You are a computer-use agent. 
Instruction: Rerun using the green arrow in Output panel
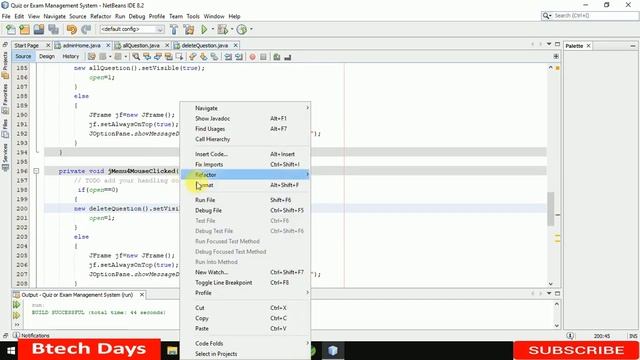(16, 304)
